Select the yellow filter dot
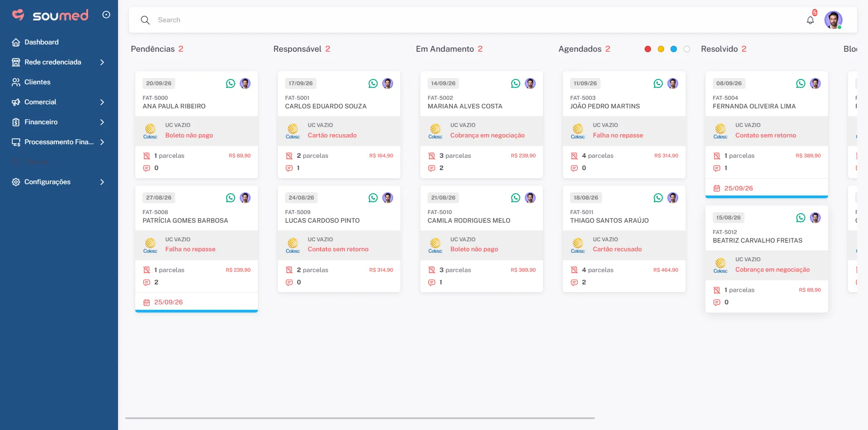The image size is (868, 430). click(661, 49)
